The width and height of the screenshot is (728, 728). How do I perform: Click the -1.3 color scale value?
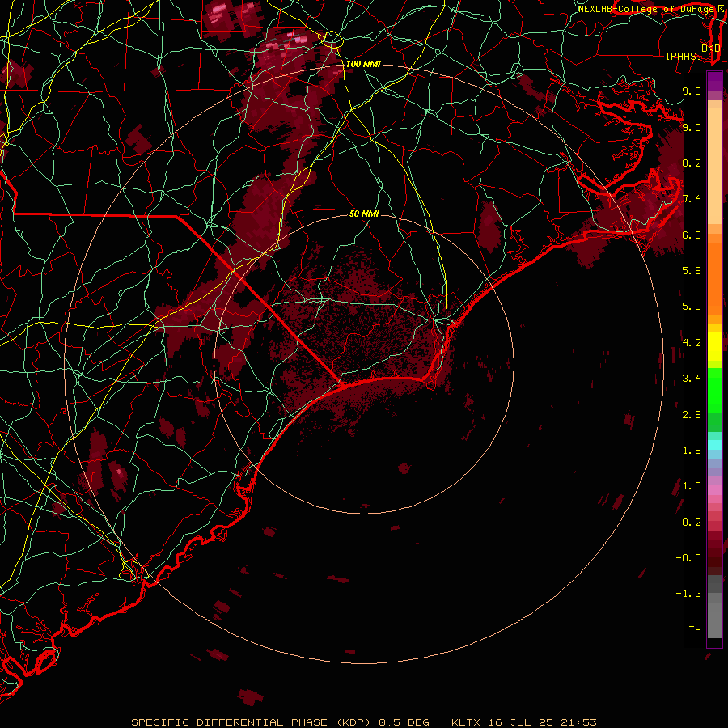click(688, 594)
